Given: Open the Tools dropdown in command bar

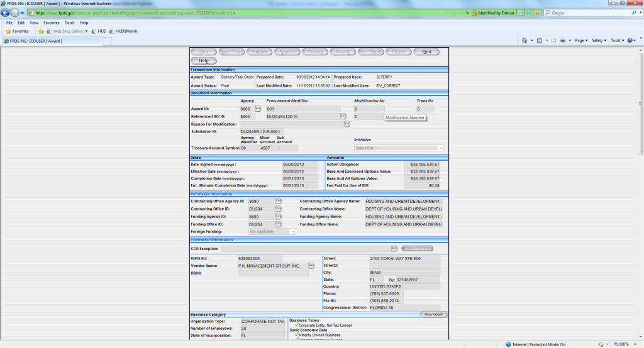Looking at the screenshot, I should coord(617,41).
